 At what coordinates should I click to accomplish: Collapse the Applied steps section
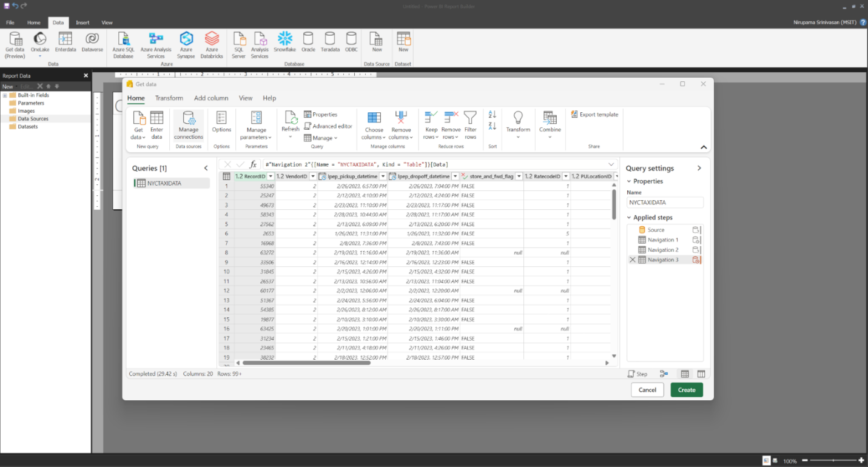(x=629, y=218)
